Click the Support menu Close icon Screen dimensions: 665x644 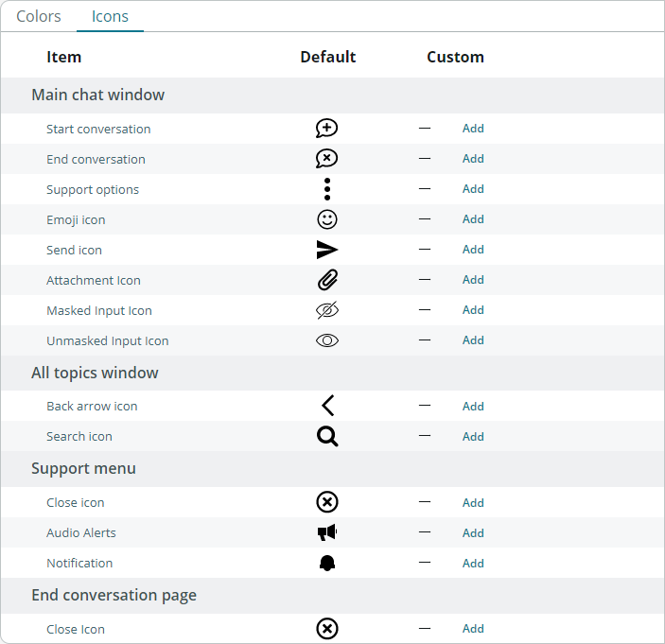coord(327,502)
